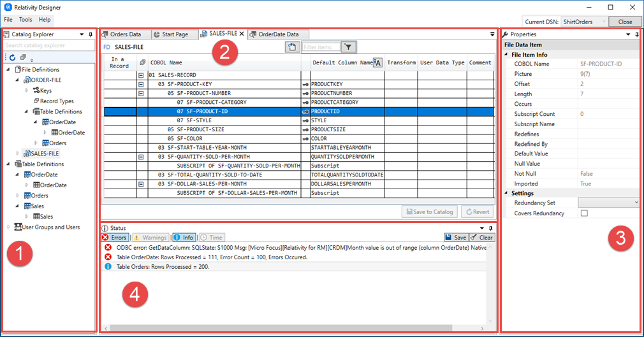Pin the Status panel
Image resolution: width=644 pixels, height=337 pixels.
coord(491,227)
